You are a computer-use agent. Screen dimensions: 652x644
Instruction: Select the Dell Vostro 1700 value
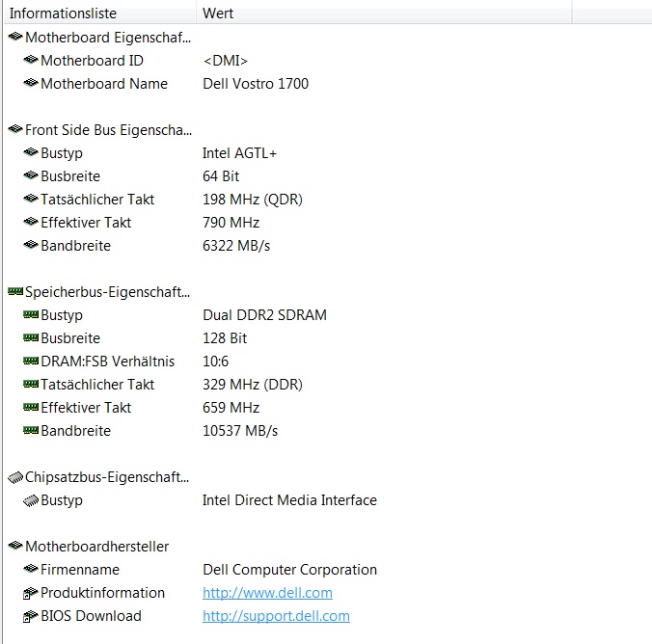click(x=256, y=84)
